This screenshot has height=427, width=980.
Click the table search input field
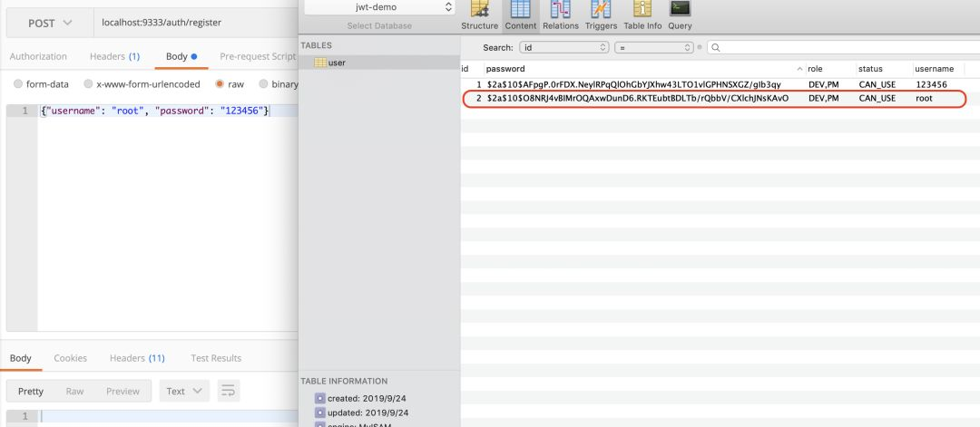[x=844, y=47]
